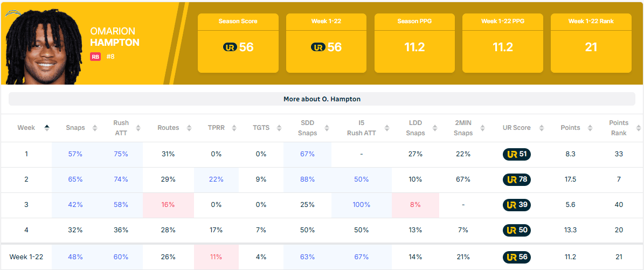Sort by UR Score sort icon

[538, 128]
